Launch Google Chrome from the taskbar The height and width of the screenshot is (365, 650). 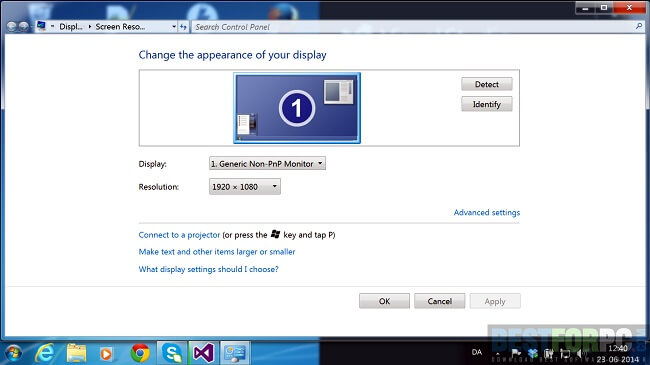point(140,353)
